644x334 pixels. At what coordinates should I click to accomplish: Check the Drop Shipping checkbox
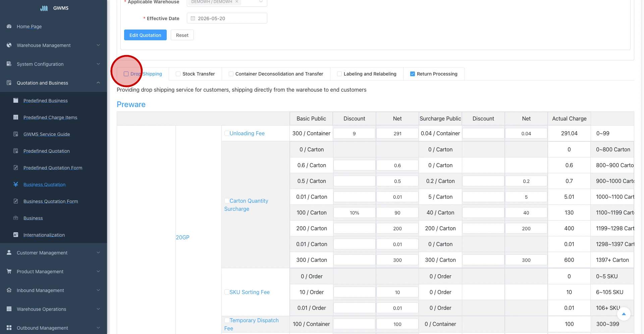point(126,74)
